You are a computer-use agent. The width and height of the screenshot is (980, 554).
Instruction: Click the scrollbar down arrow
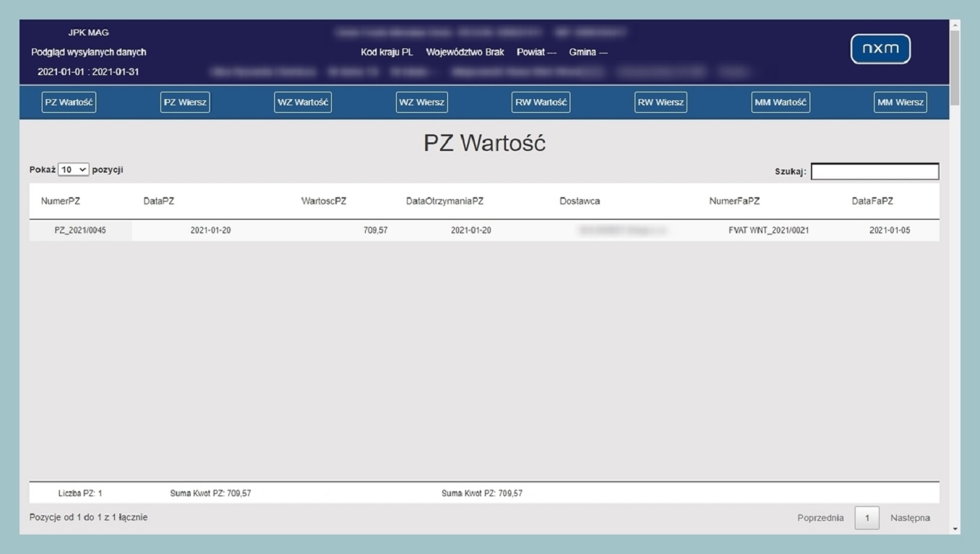(955, 529)
